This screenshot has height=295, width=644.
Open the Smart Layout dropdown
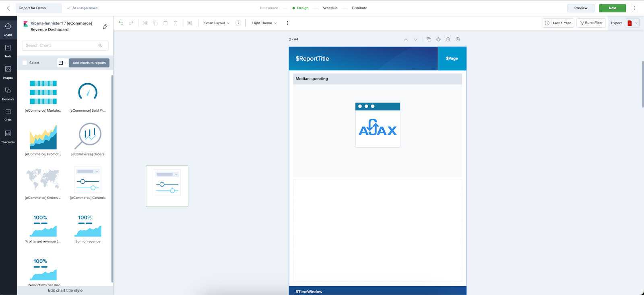click(217, 23)
